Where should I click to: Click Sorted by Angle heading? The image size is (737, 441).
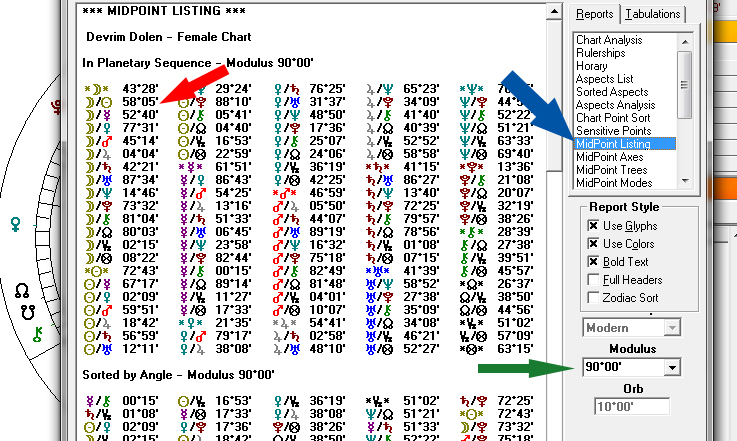click(178, 375)
